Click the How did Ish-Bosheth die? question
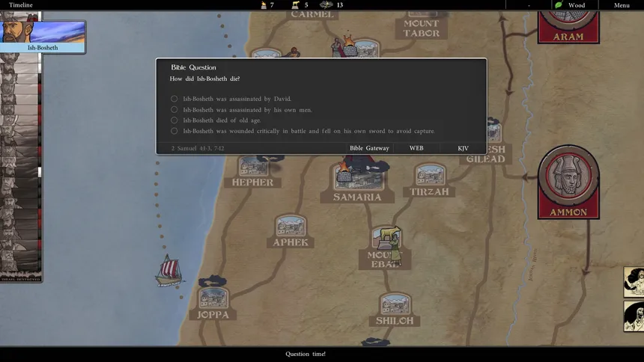This screenshot has width=644, height=362. [x=204, y=79]
